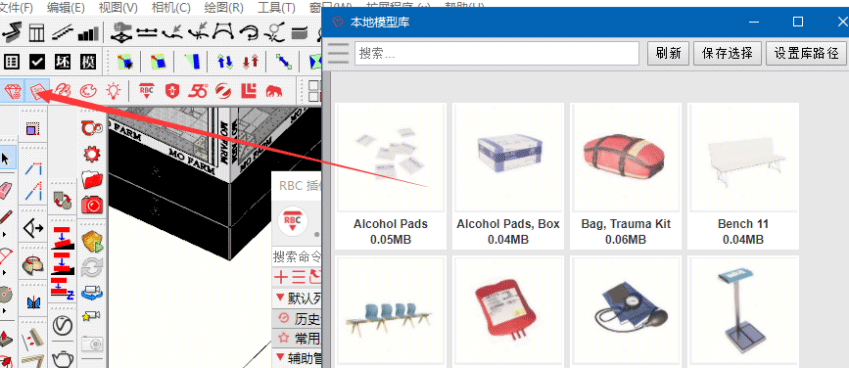Click the red three-lines icon in RBC panel
849x368 pixels.
(x=298, y=278)
